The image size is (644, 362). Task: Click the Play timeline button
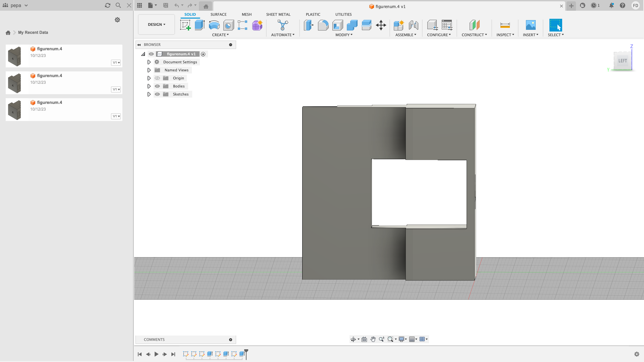click(156, 354)
